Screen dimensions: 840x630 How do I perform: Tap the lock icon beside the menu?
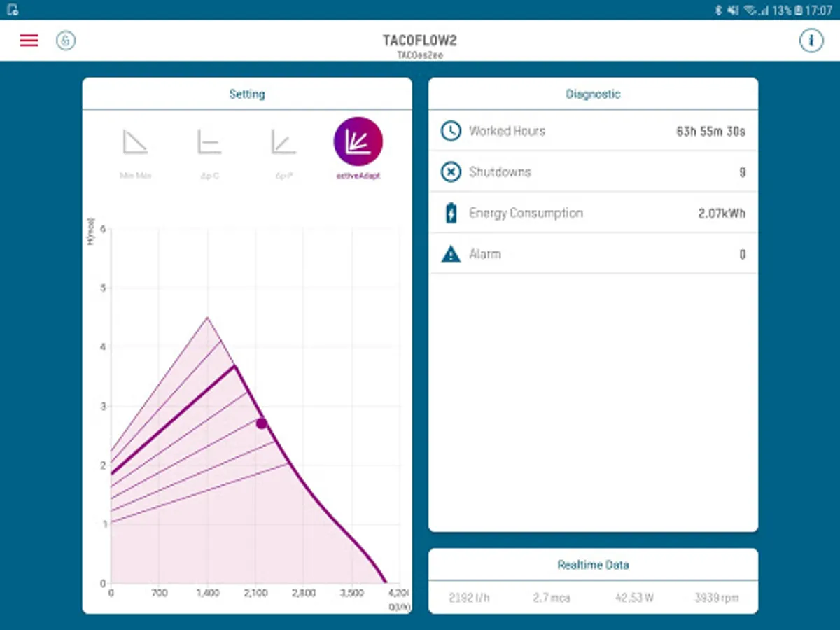(66, 41)
